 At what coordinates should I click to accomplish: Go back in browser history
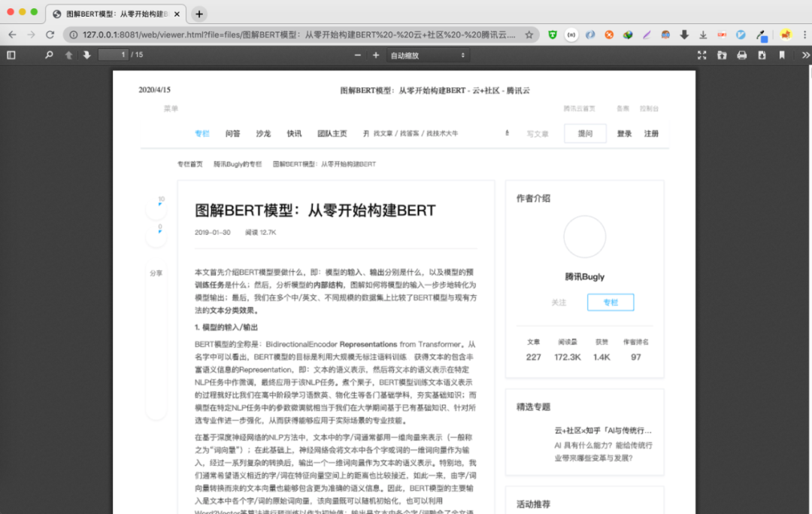pyautogui.click(x=13, y=35)
